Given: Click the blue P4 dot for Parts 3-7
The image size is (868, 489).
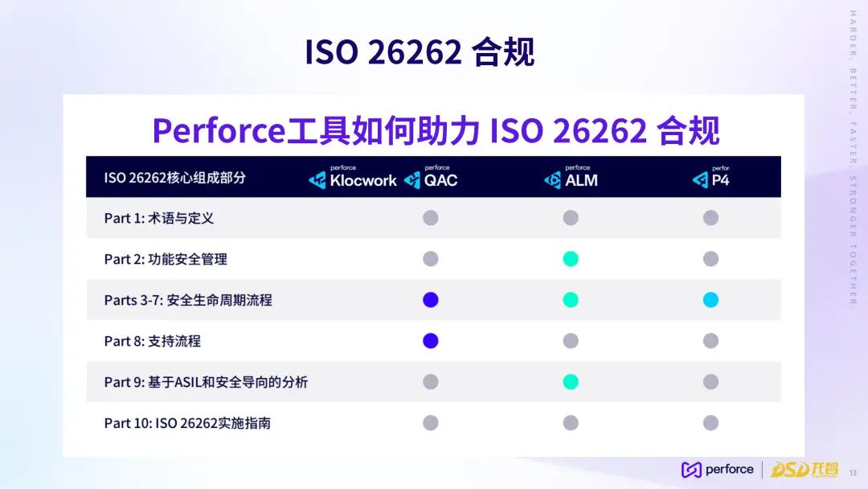Looking at the screenshot, I should [x=710, y=300].
